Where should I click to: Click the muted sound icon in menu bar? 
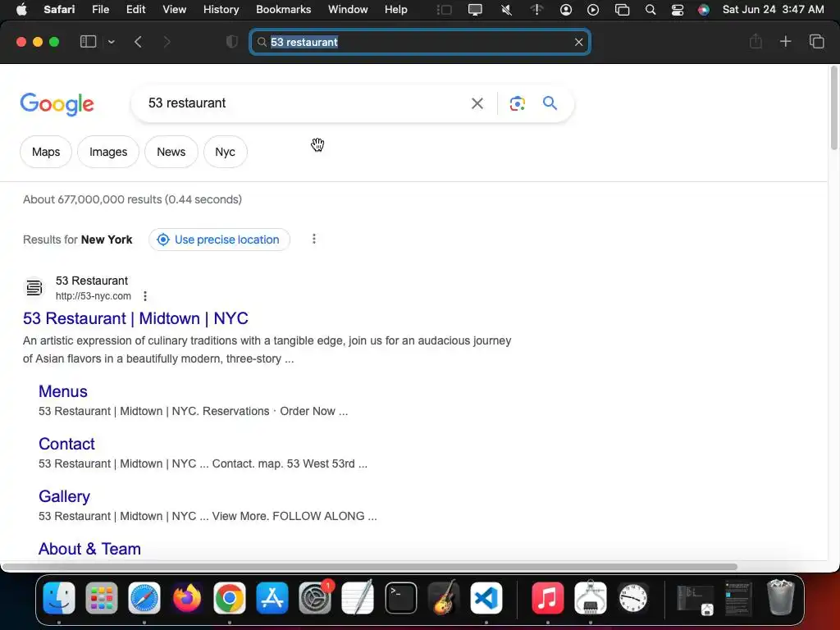click(506, 10)
